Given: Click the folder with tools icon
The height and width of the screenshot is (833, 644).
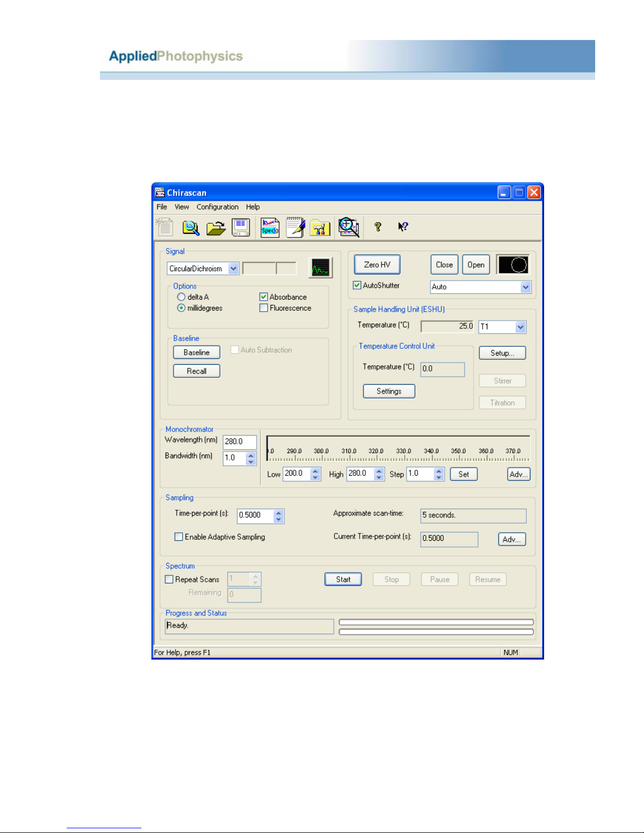Looking at the screenshot, I should tap(320, 228).
